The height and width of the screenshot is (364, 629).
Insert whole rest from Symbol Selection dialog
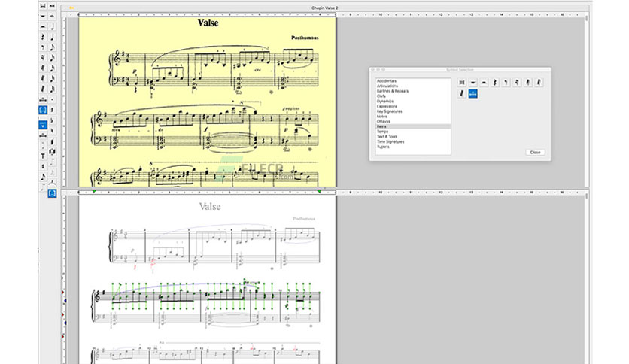click(473, 83)
